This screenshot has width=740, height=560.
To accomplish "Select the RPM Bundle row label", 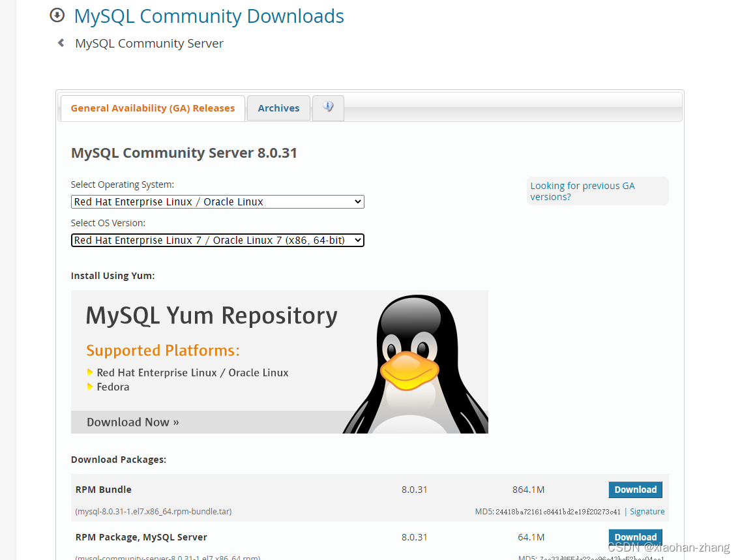I will 104,490.
